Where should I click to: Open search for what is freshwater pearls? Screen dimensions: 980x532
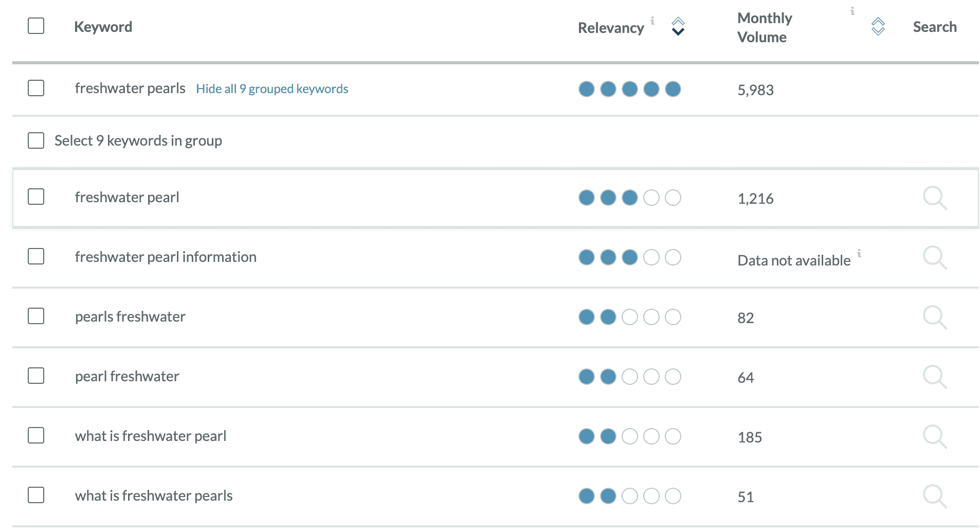tap(934, 496)
